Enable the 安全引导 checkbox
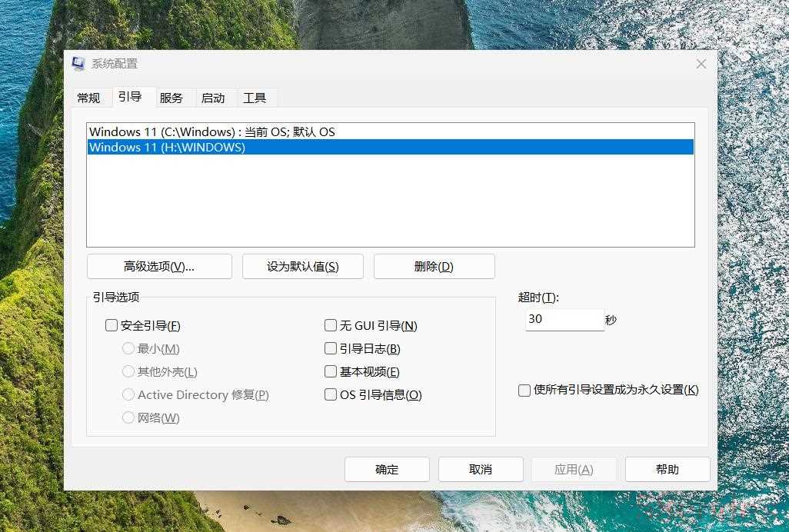The width and height of the screenshot is (789, 532). [112, 326]
